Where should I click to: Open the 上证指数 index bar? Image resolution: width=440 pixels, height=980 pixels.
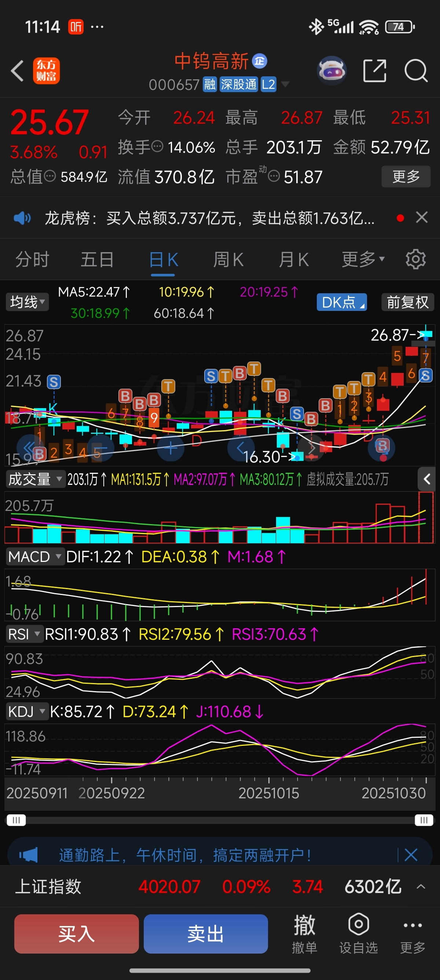click(x=220, y=886)
